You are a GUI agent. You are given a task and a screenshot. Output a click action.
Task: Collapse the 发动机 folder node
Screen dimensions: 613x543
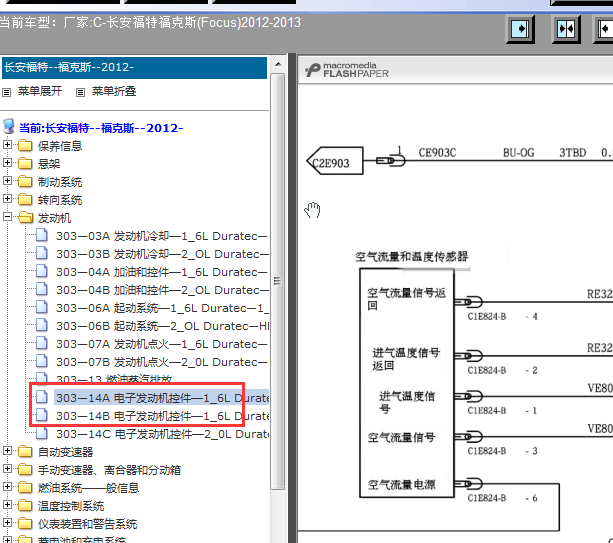coord(7,217)
